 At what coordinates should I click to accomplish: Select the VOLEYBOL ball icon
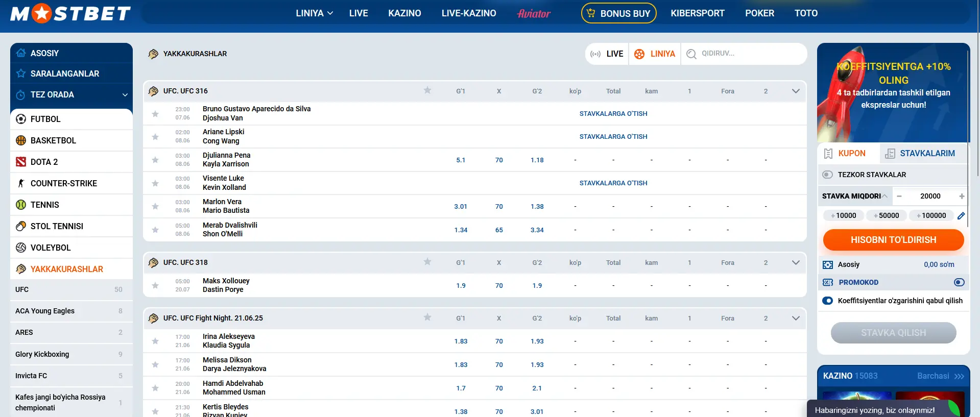[x=21, y=248]
